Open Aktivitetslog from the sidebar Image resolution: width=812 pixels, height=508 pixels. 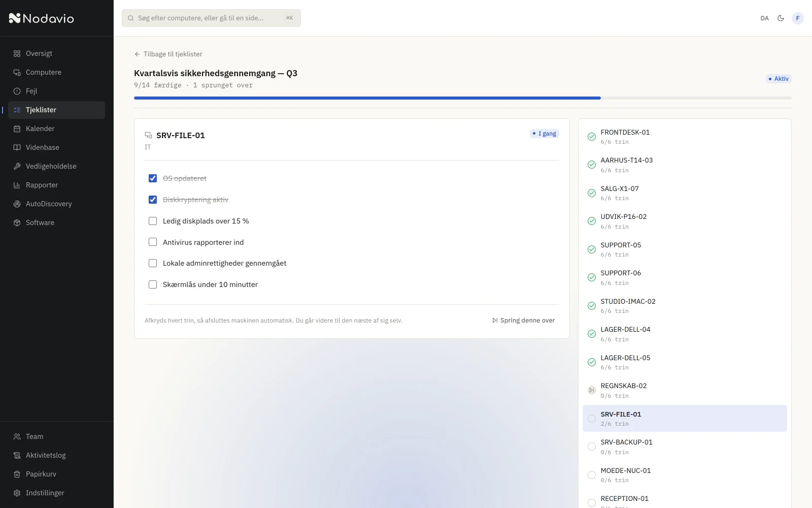click(x=56, y=455)
